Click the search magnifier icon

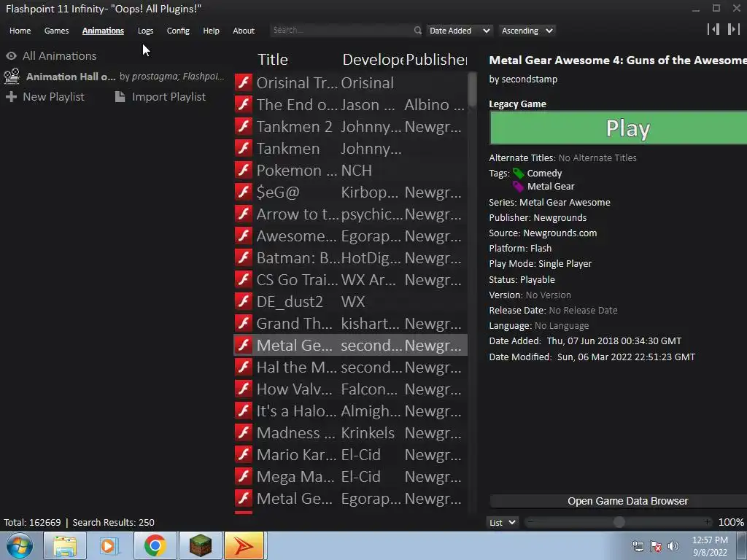coord(418,31)
